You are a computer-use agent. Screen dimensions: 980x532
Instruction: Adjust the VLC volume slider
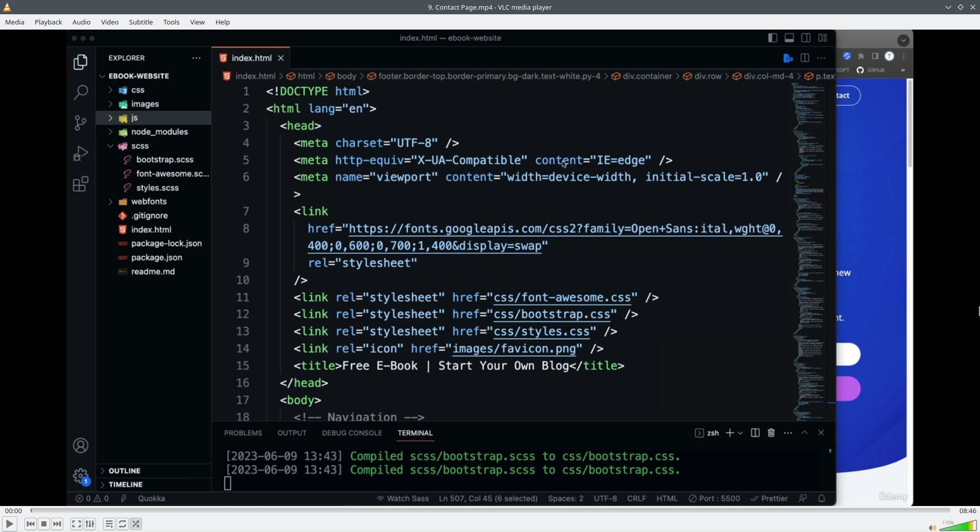click(x=958, y=526)
